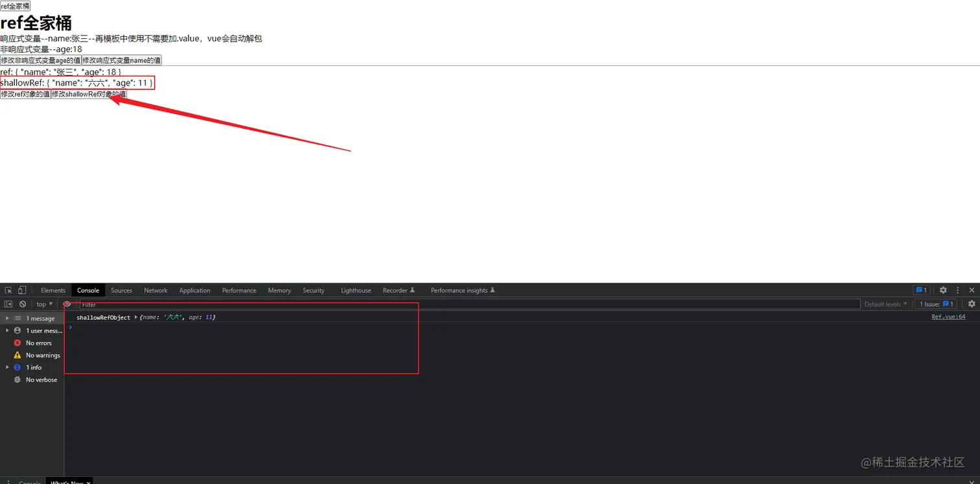Open the Sources tab
Viewport: 980px width, 484px height.
pos(121,290)
